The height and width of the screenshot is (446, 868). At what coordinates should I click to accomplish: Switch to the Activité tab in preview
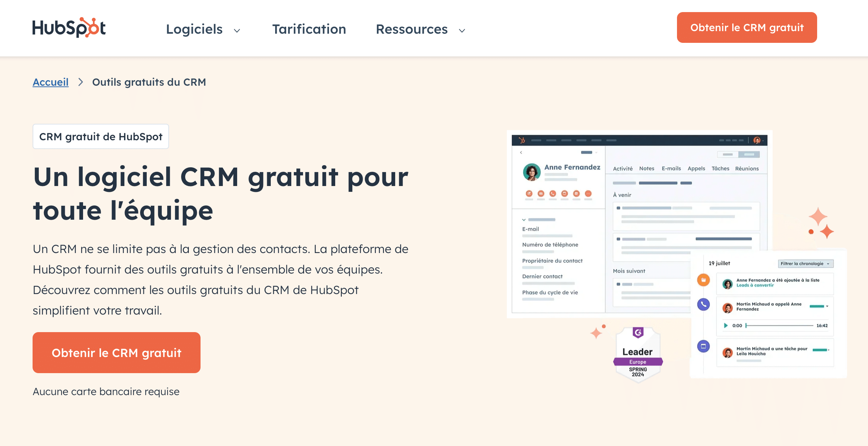pos(623,168)
